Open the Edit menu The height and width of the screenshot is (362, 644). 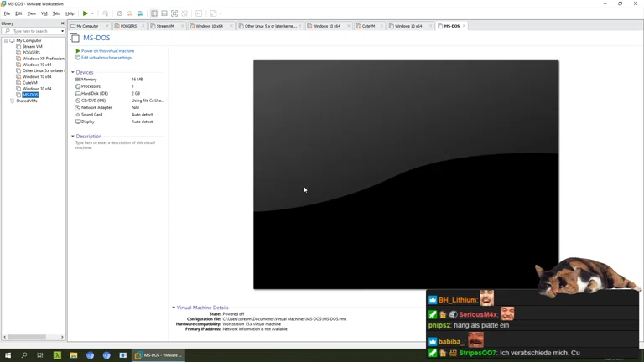pyautogui.click(x=18, y=13)
